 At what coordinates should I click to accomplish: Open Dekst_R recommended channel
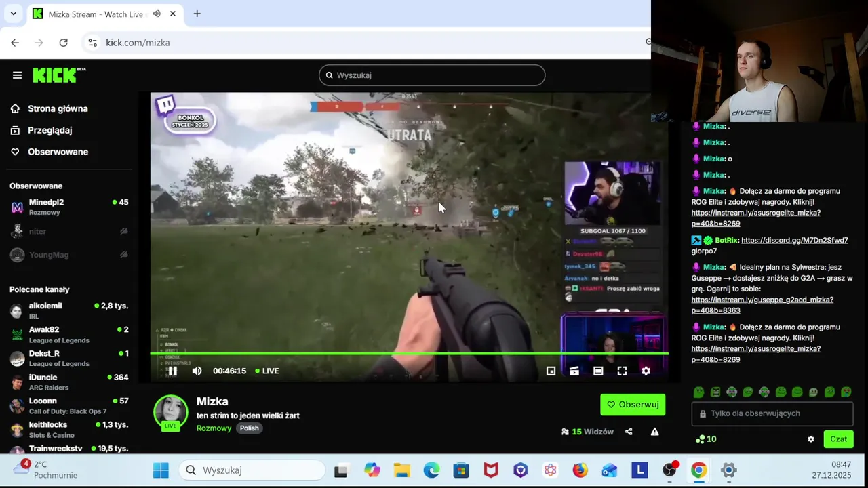pos(68,358)
